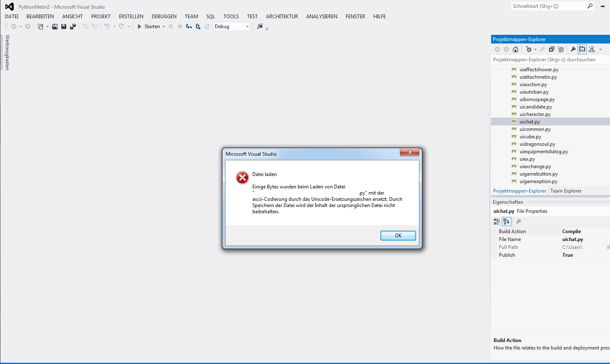Click the Show All Files icon
The width and height of the screenshot is (610, 364).
[561, 49]
